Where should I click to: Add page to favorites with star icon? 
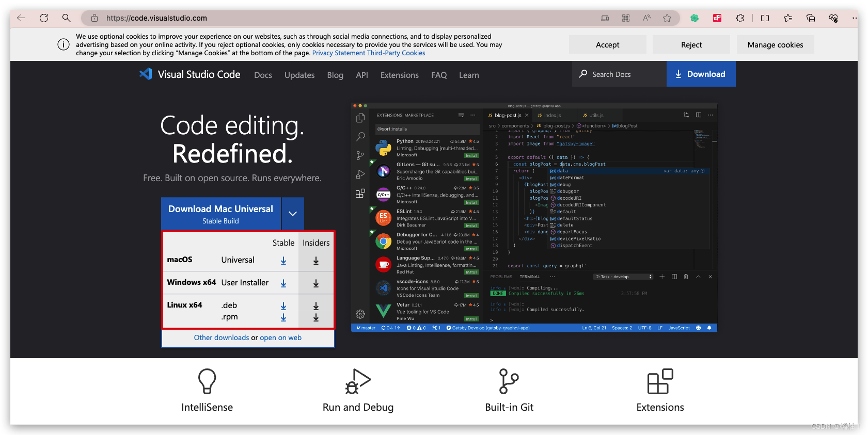pyautogui.click(x=667, y=18)
